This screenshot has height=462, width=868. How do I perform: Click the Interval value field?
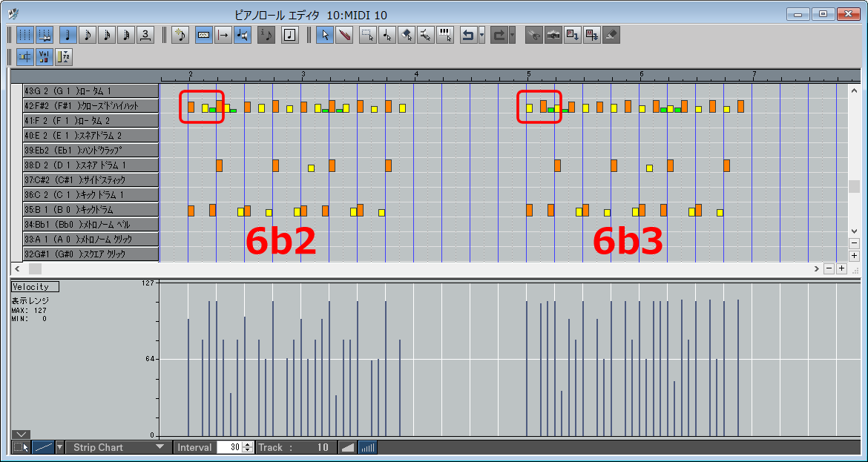229,447
